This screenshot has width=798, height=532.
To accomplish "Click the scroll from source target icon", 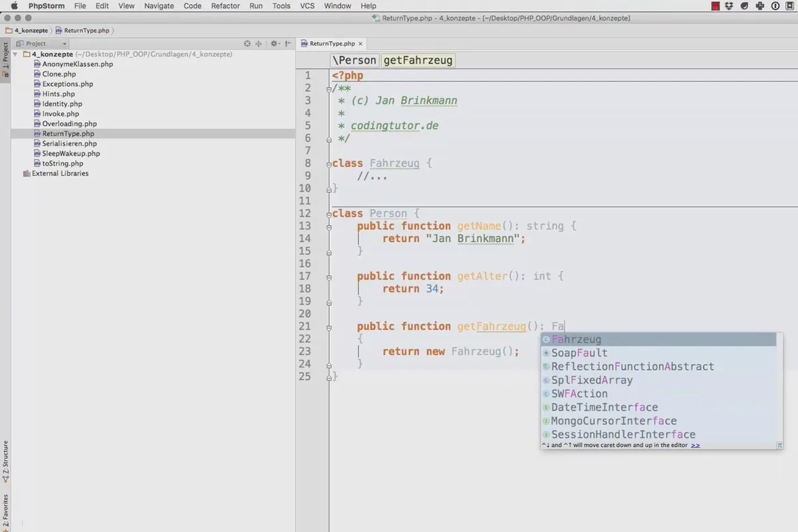I will pos(247,43).
